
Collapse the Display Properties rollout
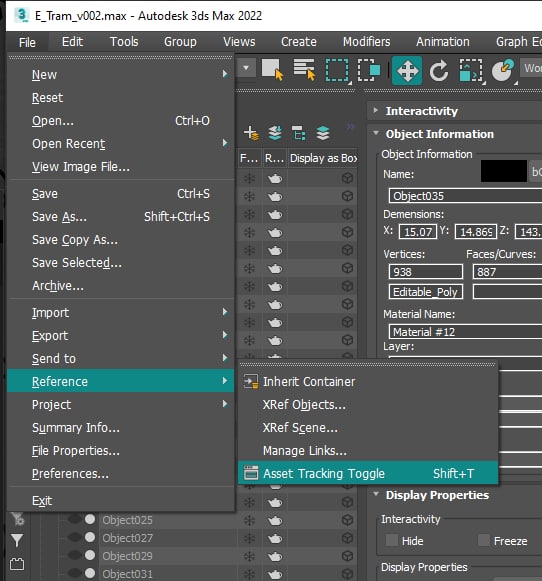pyautogui.click(x=376, y=494)
